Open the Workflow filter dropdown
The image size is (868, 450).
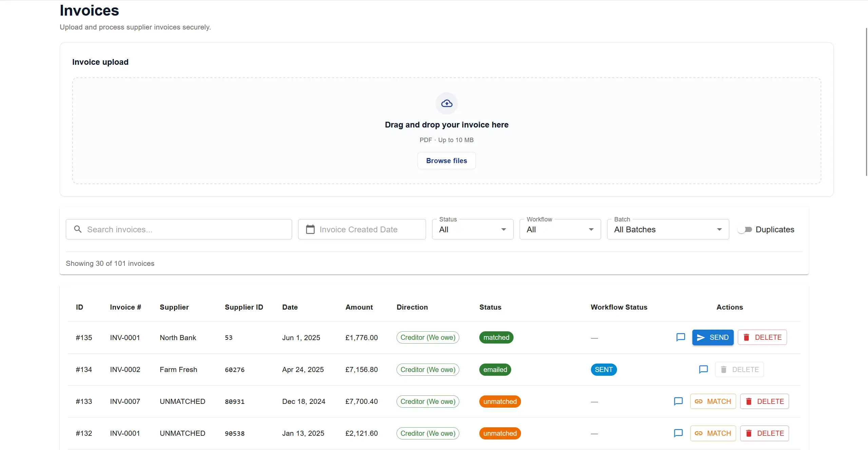pyautogui.click(x=560, y=229)
